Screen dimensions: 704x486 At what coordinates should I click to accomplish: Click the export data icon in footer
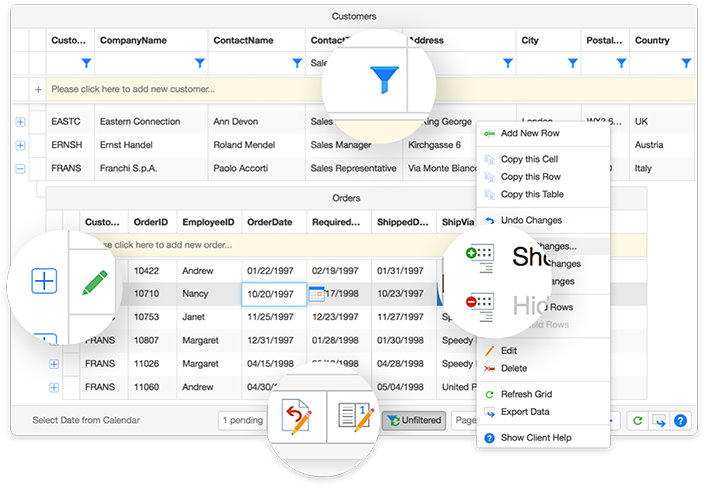[x=658, y=421]
